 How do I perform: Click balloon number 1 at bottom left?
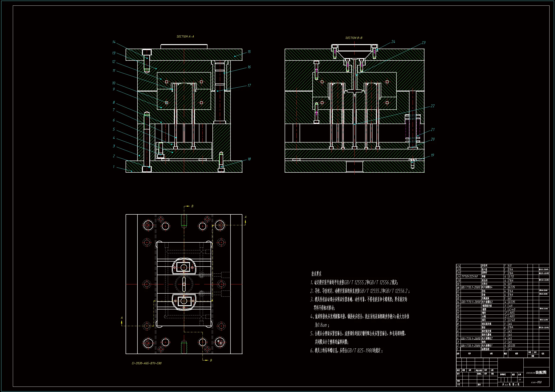(114, 167)
